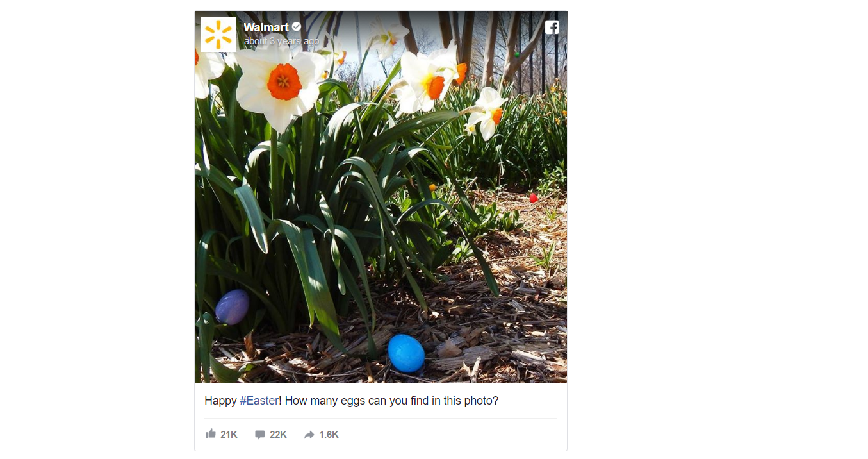Click the green egg in the trees
868x459 pixels.
[x=516, y=54]
